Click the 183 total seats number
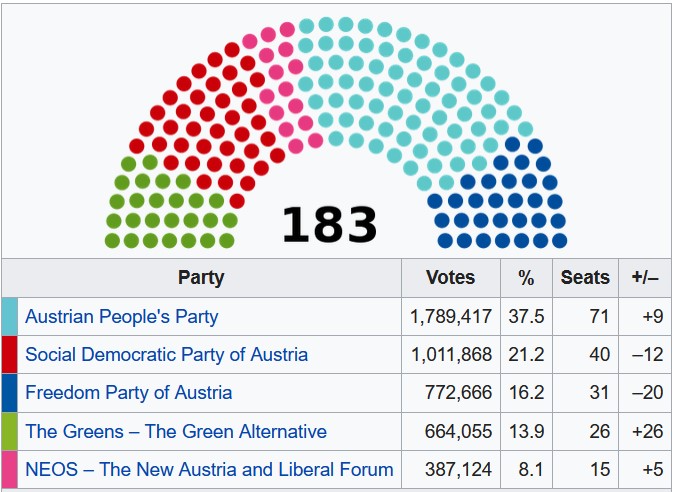This screenshot has height=492, width=679. click(329, 225)
